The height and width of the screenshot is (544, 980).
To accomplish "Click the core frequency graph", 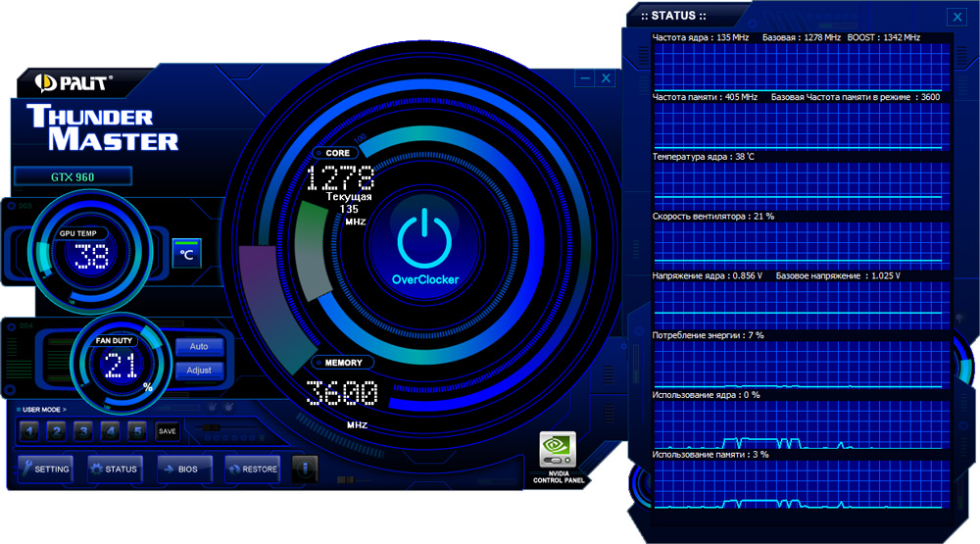I will [802, 68].
